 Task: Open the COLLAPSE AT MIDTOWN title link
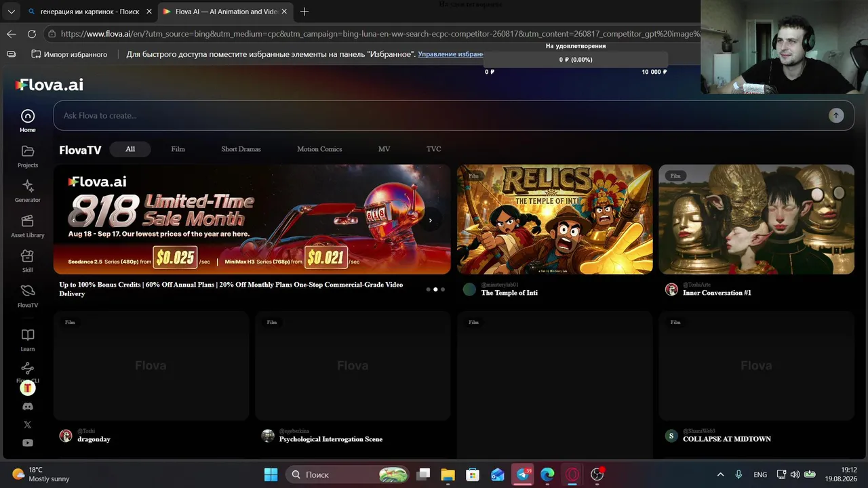(727, 439)
